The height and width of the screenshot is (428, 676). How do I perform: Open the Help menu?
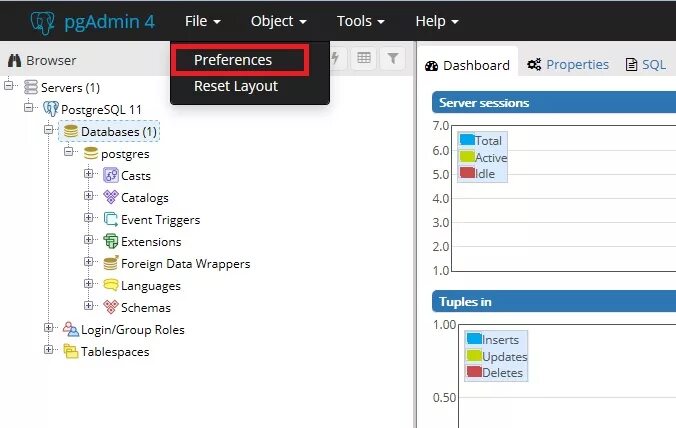[x=437, y=21]
